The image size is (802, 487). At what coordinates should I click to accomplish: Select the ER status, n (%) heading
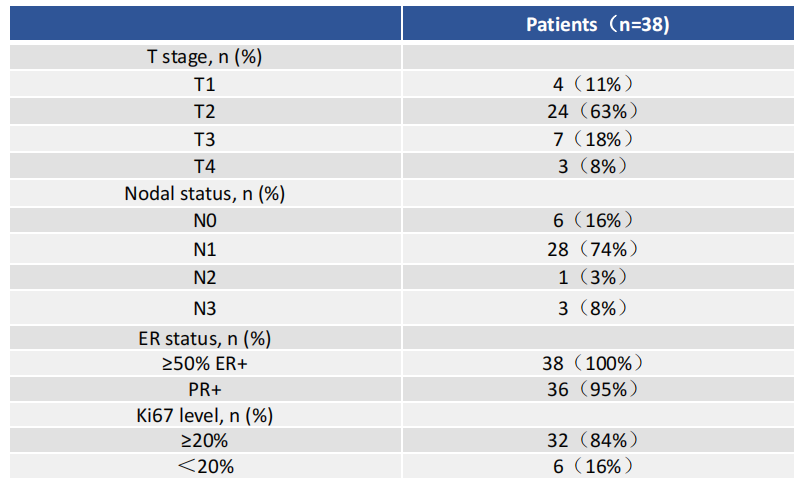[204, 337]
